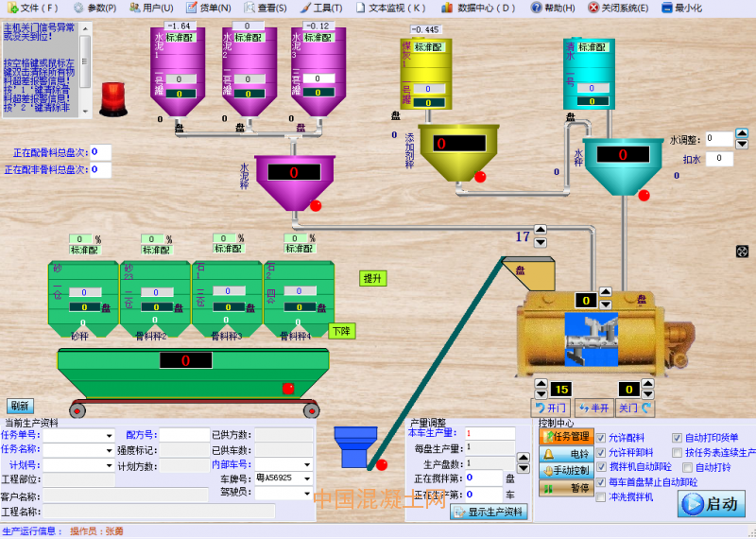Image resolution: width=756 pixels, height=539 pixels.
Task: Expand the 内部车号 dropdown
Action: 307,464
